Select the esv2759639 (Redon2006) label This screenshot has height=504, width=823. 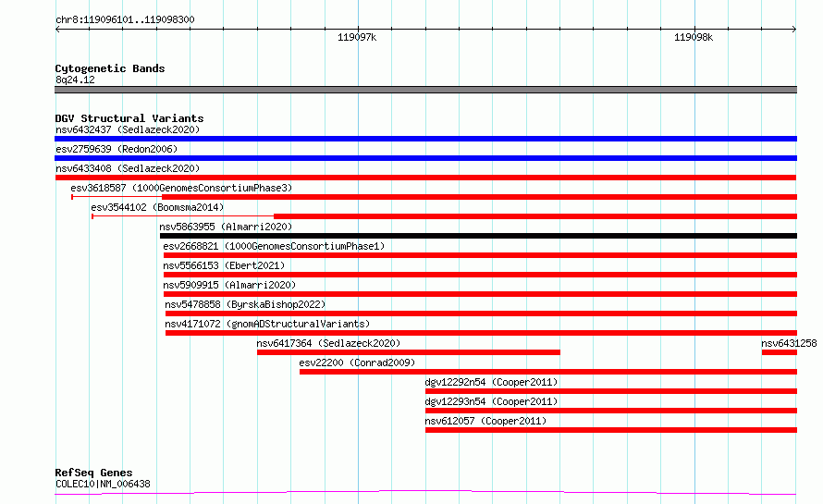pyautogui.click(x=117, y=149)
